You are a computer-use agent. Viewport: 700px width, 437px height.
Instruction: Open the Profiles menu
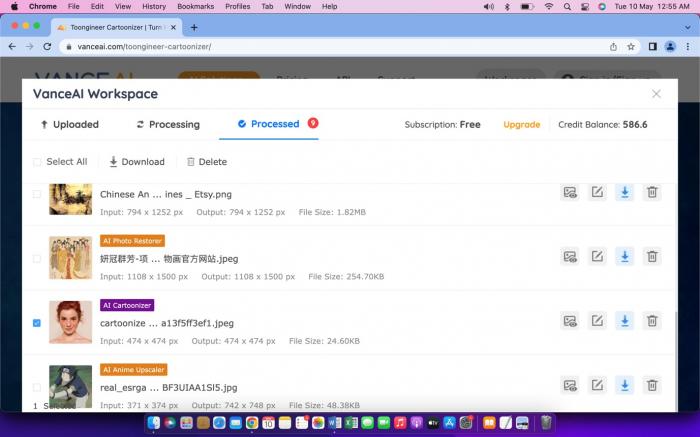point(238,7)
